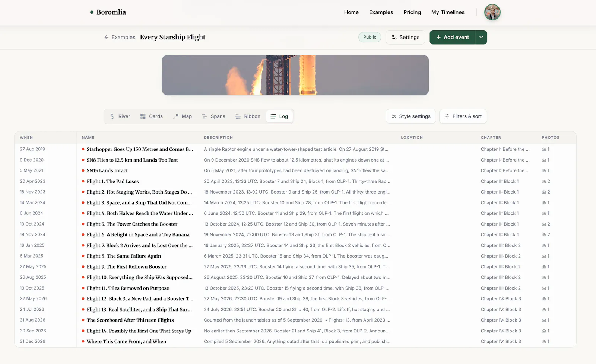Select the Log view tab
This screenshot has width=596, height=364.
[x=279, y=116]
